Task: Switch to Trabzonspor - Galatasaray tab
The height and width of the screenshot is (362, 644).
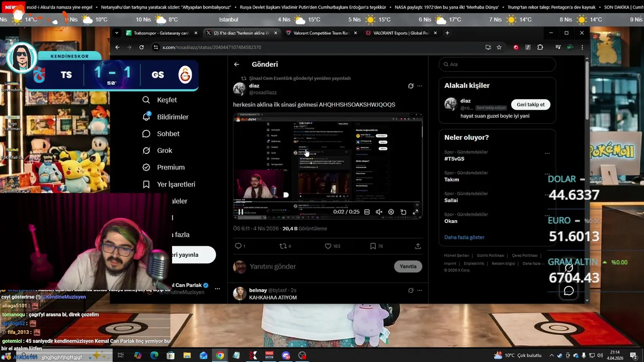Action: click(x=161, y=33)
